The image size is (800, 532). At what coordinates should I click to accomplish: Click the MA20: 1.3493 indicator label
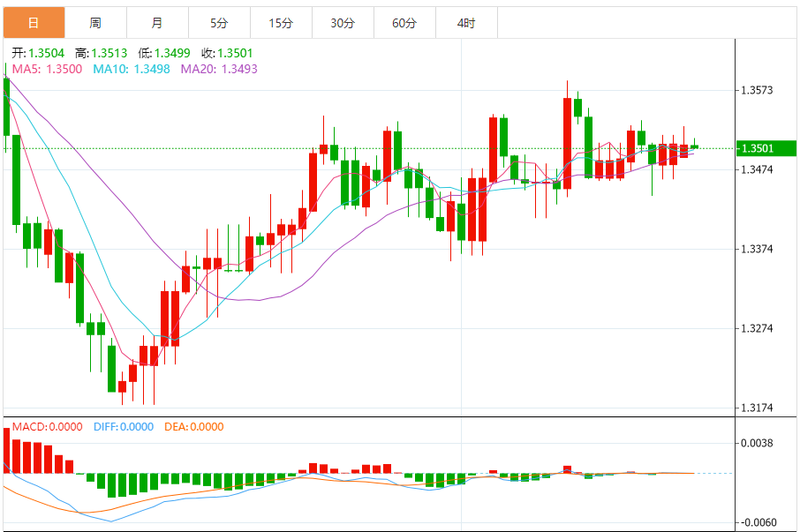tap(219, 69)
